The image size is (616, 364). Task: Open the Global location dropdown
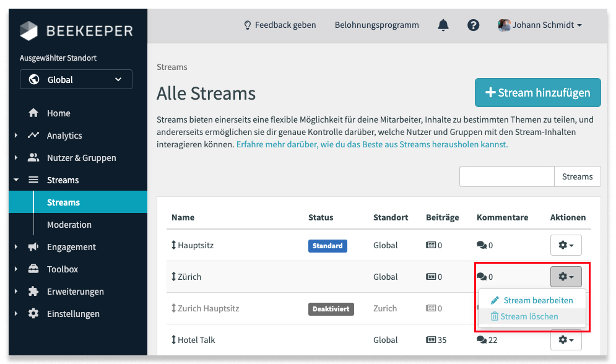tap(76, 79)
